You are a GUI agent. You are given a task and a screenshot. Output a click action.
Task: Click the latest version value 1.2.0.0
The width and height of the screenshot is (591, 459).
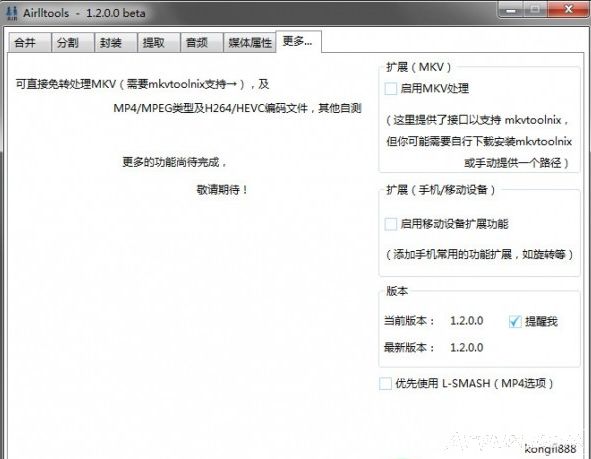point(467,347)
